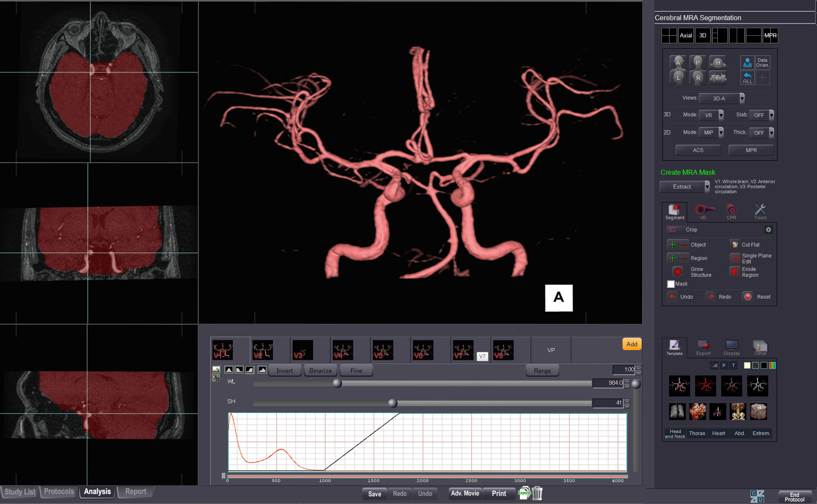817x504 pixels.
Task: Enable the Mask checkbox
Action: click(x=671, y=284)
